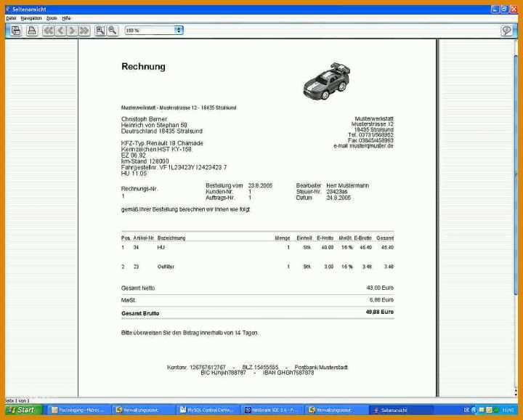Click the Rechnungs-Nr. label
Screen dimensions: 523x420
(x=139, y=189)
